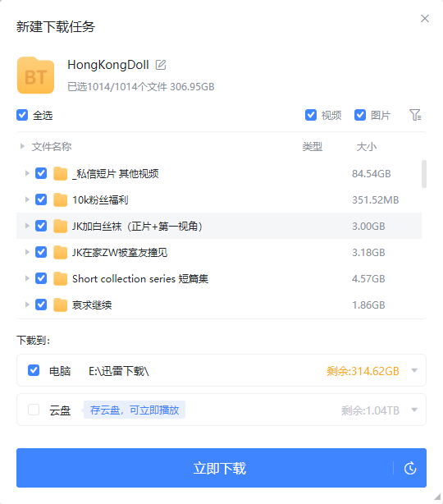The height and width of the screenshot is (504, 443).
Task: Click the 类型 column header
Action: (312, 147)
